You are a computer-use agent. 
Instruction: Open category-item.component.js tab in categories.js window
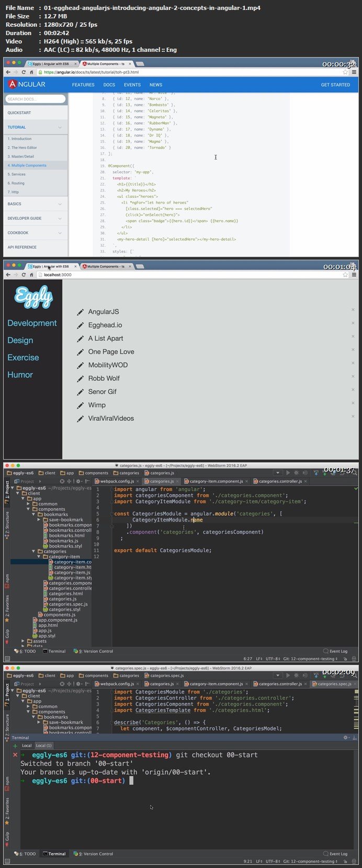tap(216, 481)
